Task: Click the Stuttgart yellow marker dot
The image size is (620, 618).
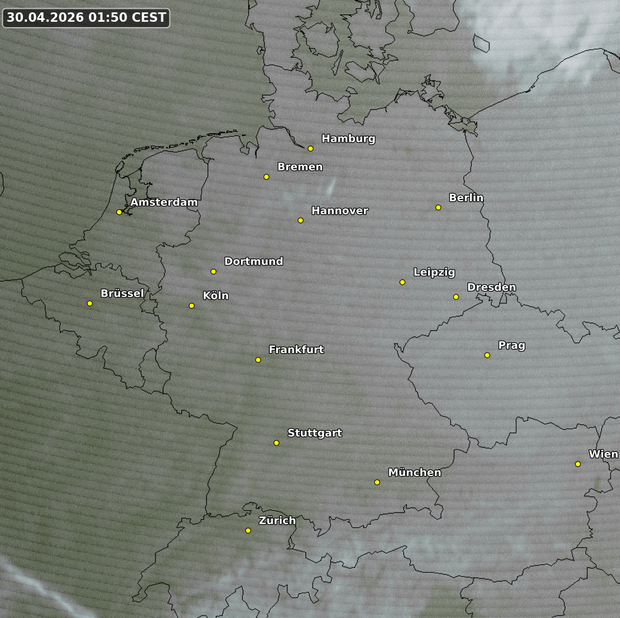Action: click(x=277, y=442)
